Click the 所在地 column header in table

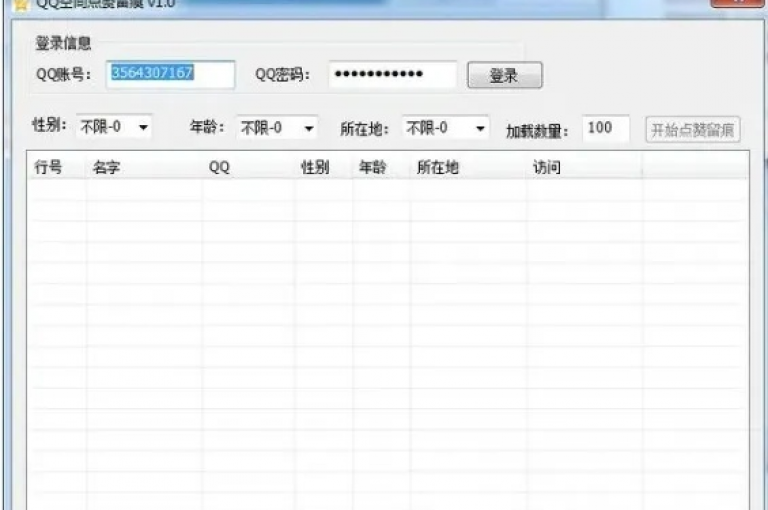click(468, 167)
